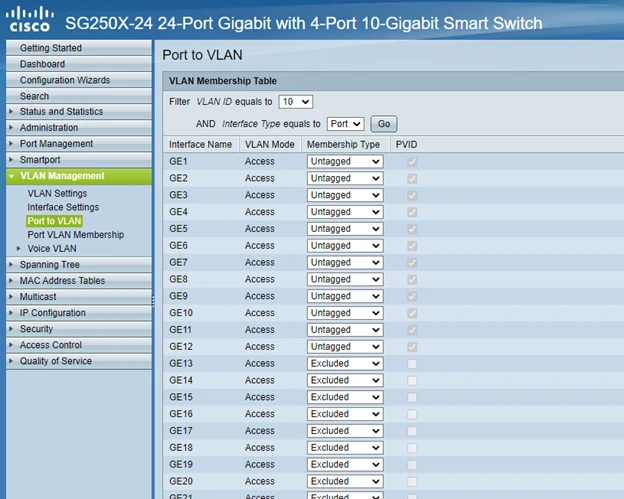Click the GE9 interface name
The height and width of the screenshot is (499, 624).
click(x=178, y=296)
